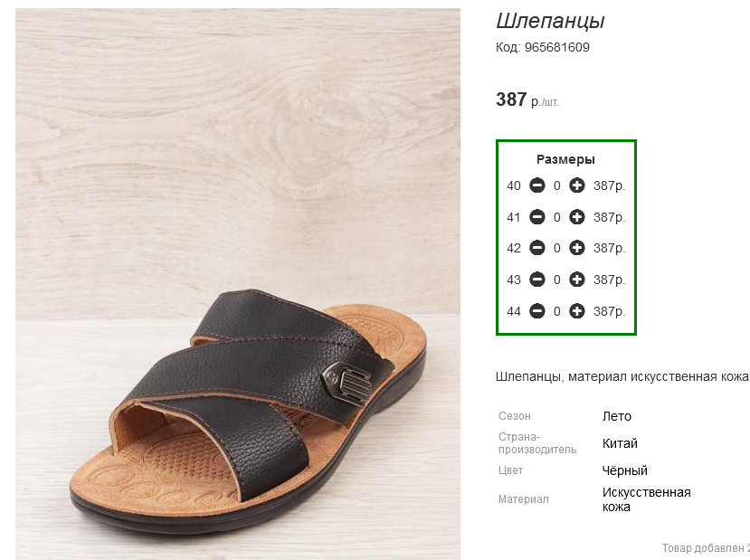Screen dimensions: 750x560
Task: Click the Чёрный color value
Action: click(624, 470)
